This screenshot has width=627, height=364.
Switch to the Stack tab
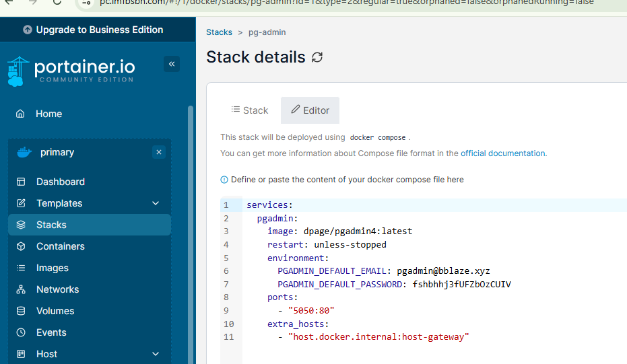[249, 110]
